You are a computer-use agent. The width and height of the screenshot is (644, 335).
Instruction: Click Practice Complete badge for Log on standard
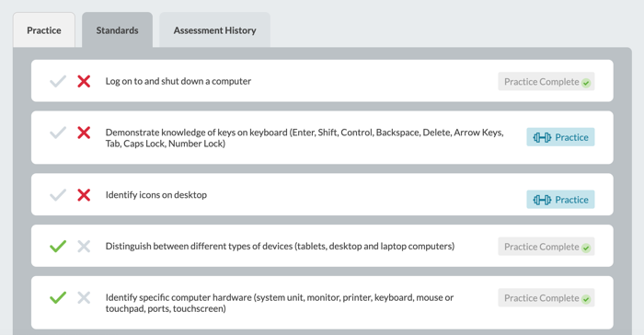click(x=546, y=81)
